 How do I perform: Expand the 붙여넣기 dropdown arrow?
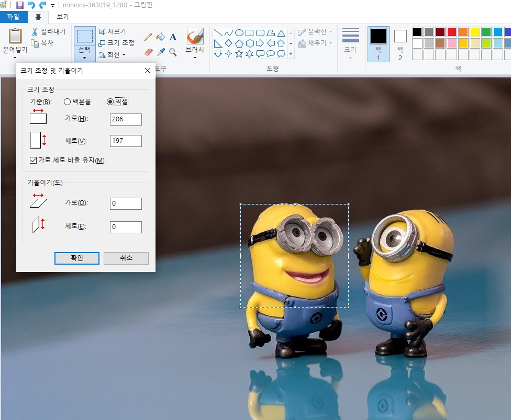point(15,58)
